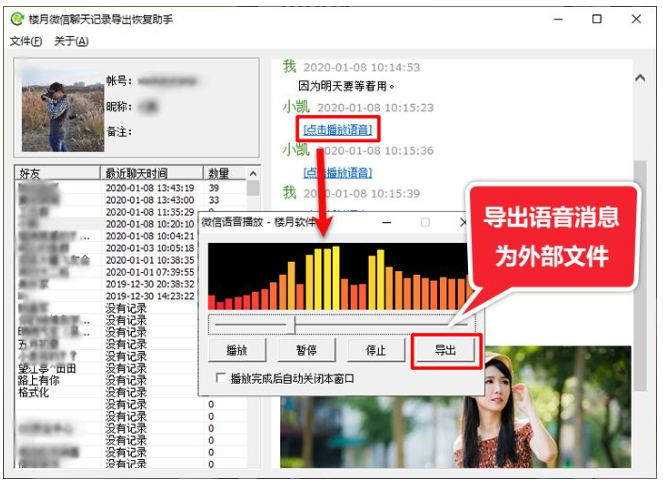Click the 停止 button in voice player
663x486 pixels.
tap(375, 350)
